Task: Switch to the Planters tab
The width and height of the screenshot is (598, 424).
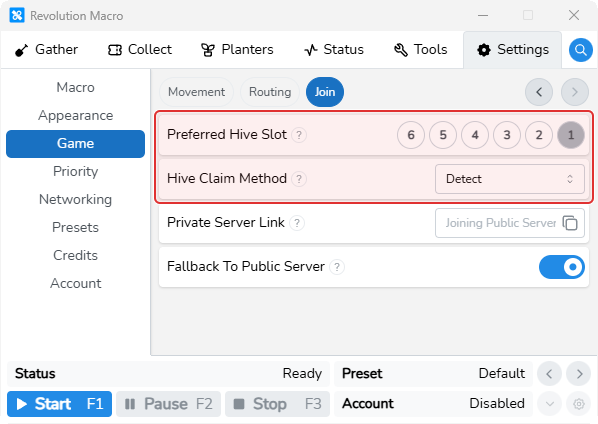Action: 237,50
